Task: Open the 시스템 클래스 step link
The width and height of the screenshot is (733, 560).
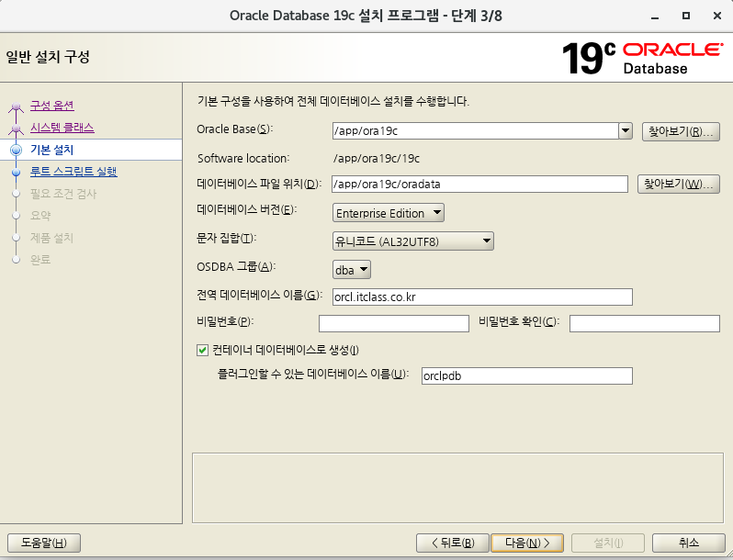Action: [x=62, y=128]
